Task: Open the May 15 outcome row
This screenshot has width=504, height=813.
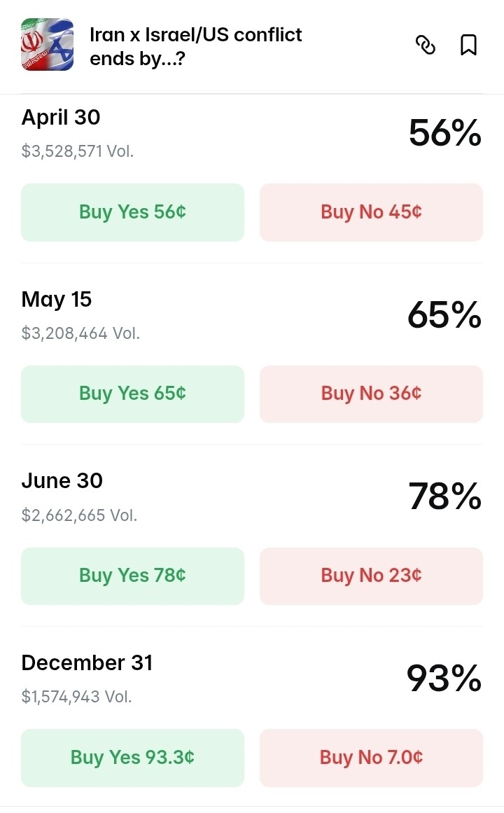Action: [x=57, y=300]
